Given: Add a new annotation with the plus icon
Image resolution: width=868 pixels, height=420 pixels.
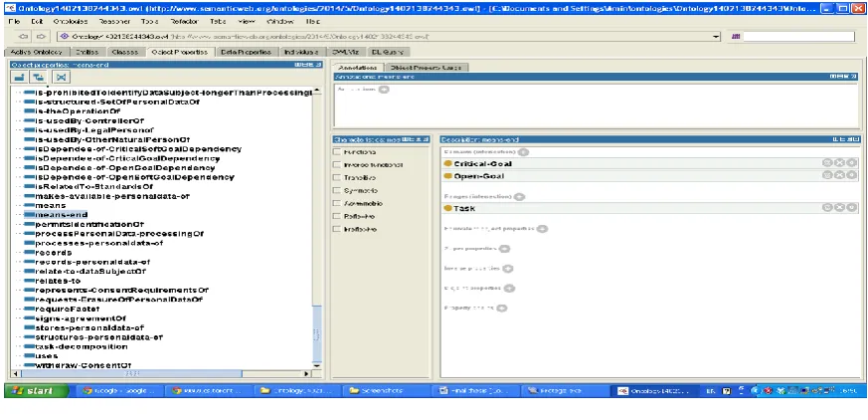Looking at the screenshot, I should click(384, 90).
